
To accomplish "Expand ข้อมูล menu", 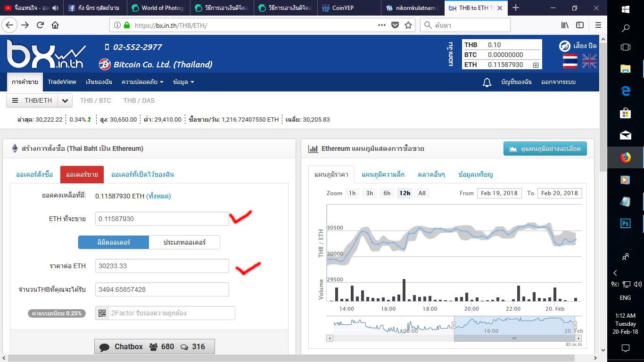I will 183,82.
